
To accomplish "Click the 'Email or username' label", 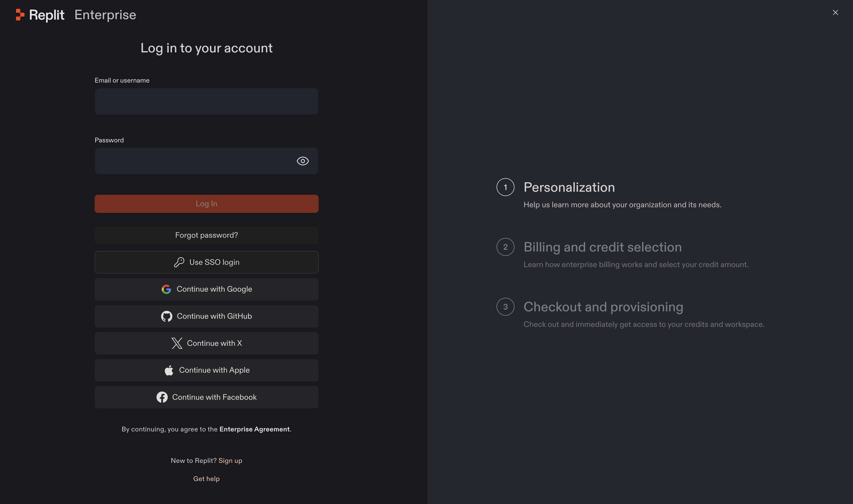I will pyautogui.click(x=122, y=81).
